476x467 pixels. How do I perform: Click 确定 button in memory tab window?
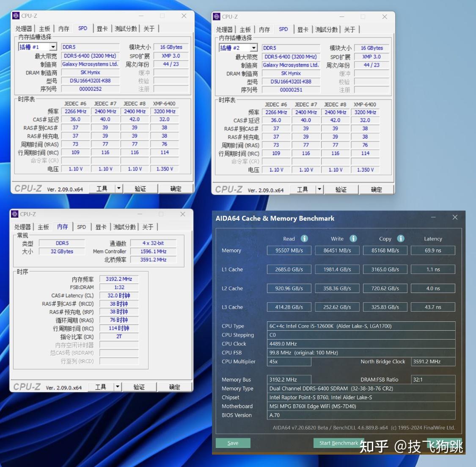tap(175, 387)
